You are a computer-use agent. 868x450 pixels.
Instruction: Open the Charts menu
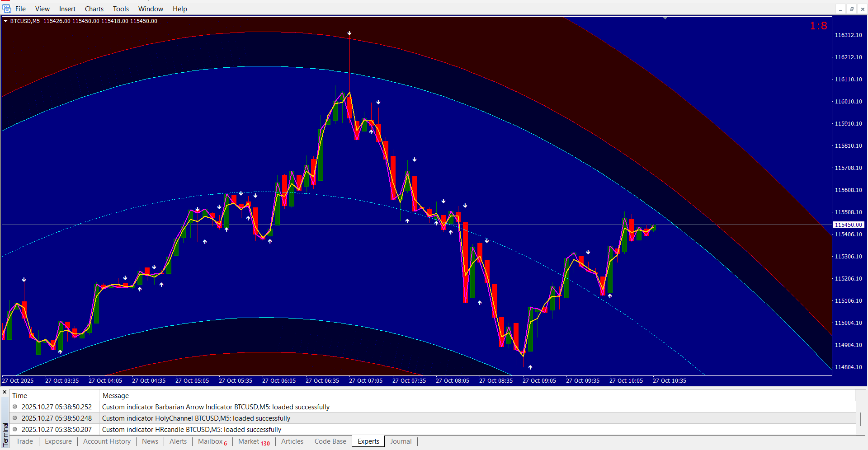pyautogui.click(x=94, y=9)
